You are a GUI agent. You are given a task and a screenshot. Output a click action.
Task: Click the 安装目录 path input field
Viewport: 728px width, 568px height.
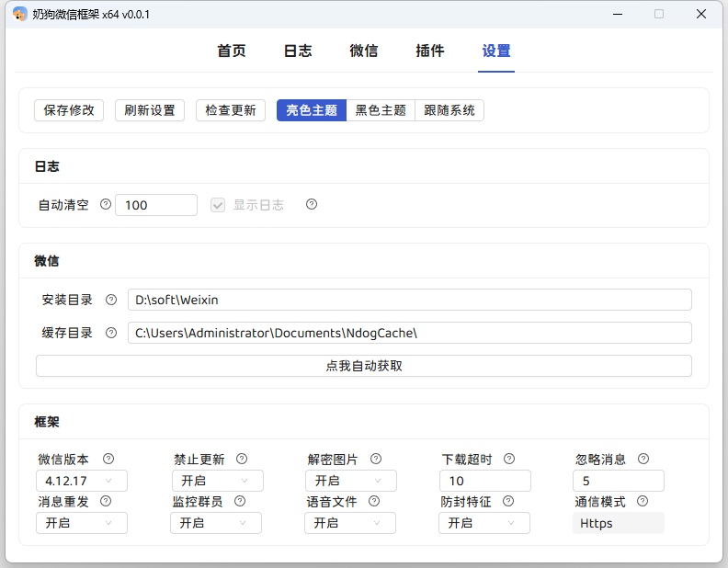pyautogui.click(x=409, y=300)
